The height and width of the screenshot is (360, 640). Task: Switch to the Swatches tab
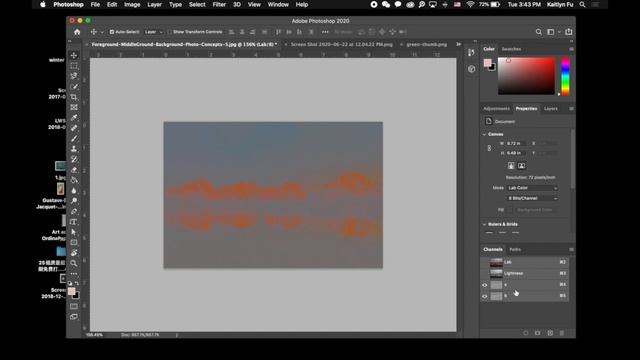[x=511, y=49]
